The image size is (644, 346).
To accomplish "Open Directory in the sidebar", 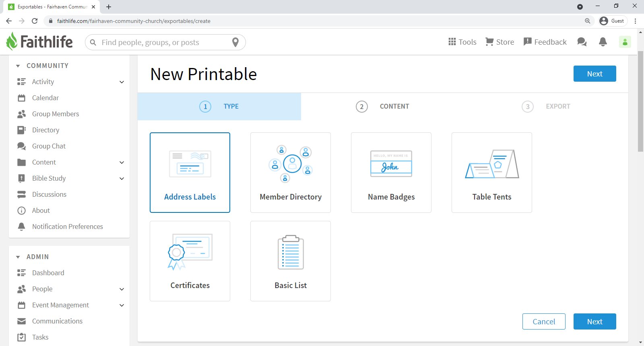I will pyautogui.click(x=45, y=130).
